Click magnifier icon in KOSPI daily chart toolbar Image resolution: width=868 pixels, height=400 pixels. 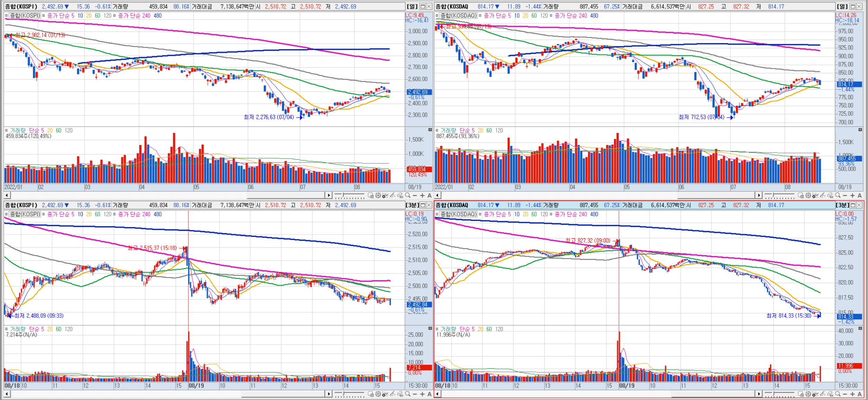click(x=408, y=196)
